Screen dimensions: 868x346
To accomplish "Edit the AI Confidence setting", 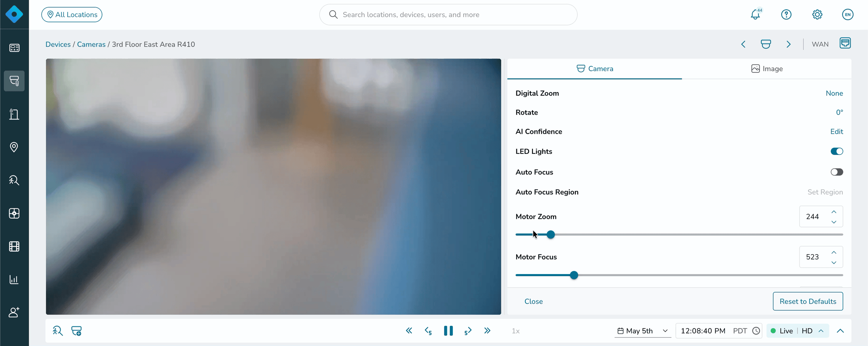I will (836, 132).
